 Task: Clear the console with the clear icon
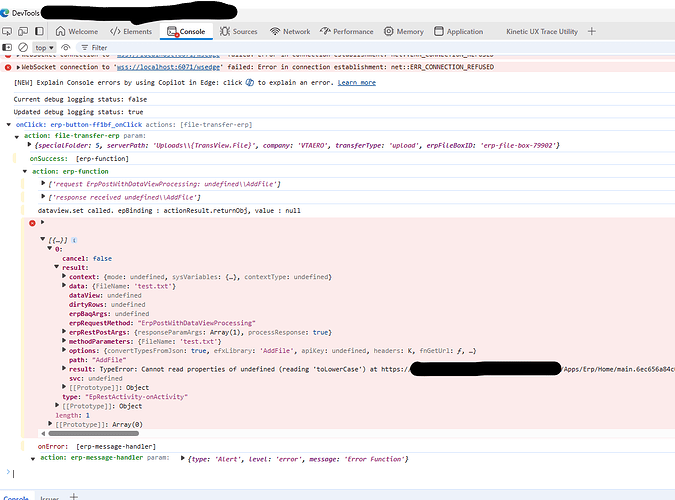point(23,47)
